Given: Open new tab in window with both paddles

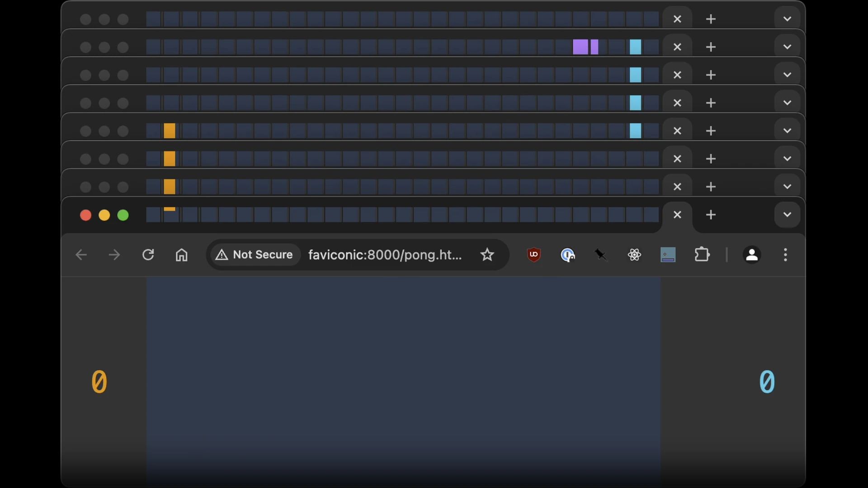Looking at the screenshot, I should [x=711, y=131].
